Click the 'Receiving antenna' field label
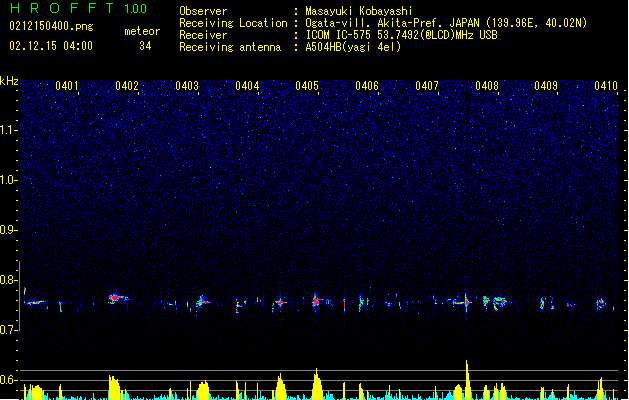This screenshot has width=629, height=400. tap(230, 47)
